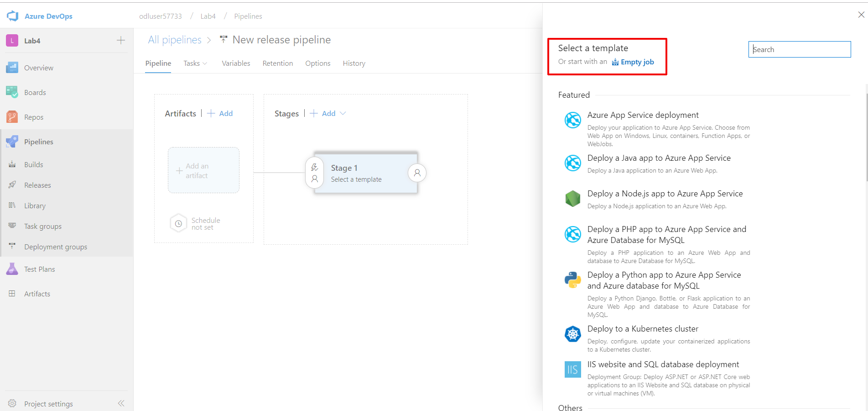Click odluser57733 in the breadcrumb
868x411 pixels.
161,16
